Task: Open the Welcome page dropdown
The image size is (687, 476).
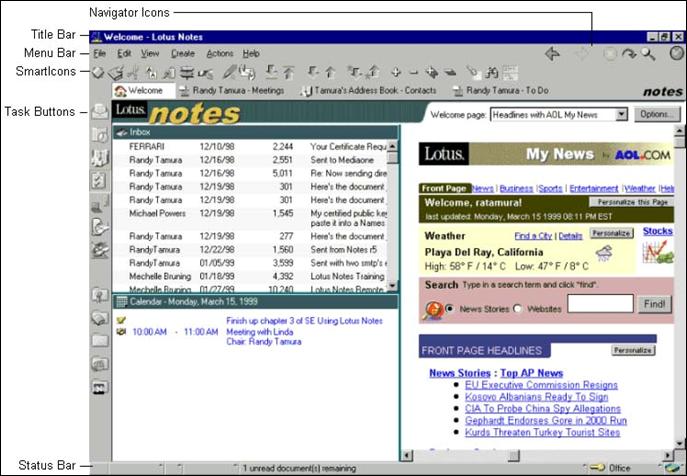Action: (x=621, y=114)
